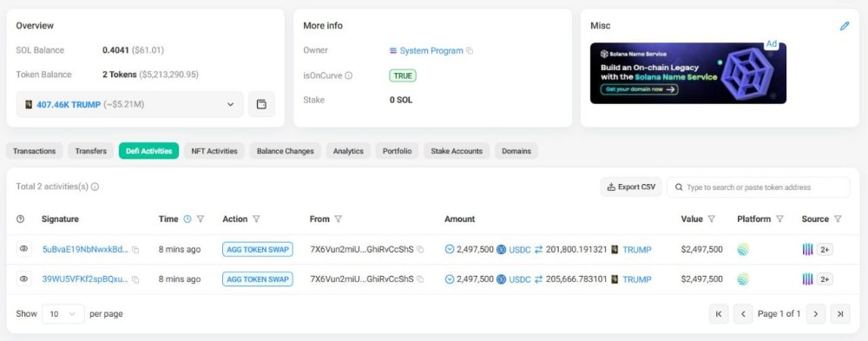The height and width of the screenshot is (341, 868).
Task: Click the Solana Name Service ad banner
Action: [688, 73]
